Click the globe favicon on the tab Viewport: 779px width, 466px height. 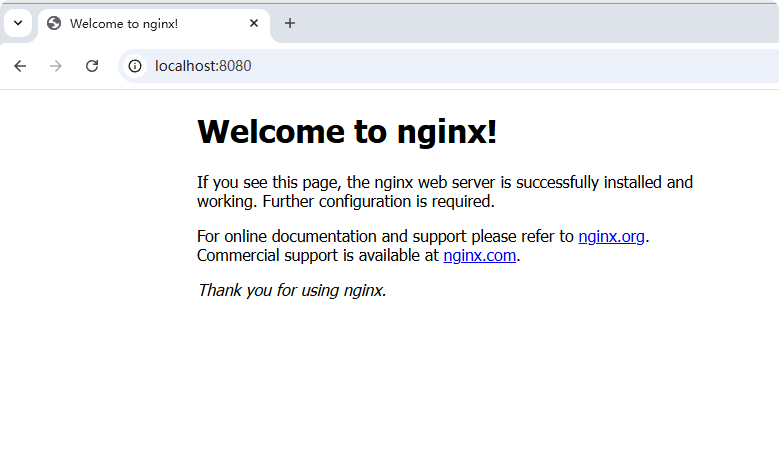[54, 23]
